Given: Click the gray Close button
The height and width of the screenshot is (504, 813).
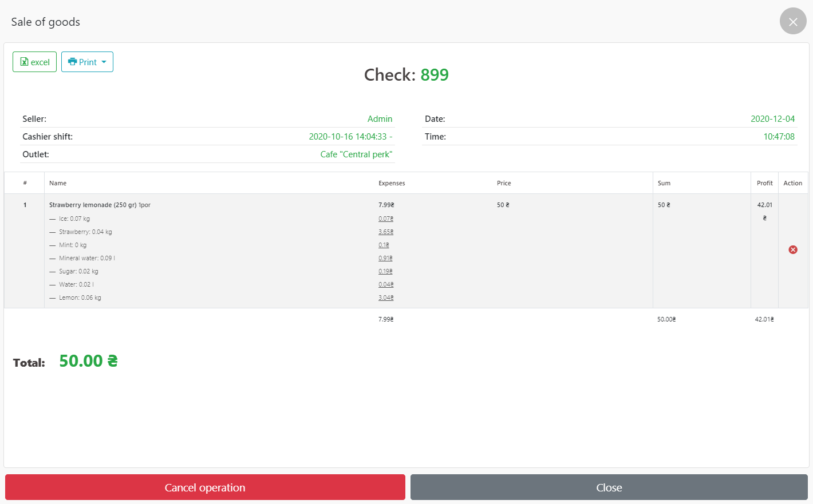Looking at the screenshot, I should coord(609,487).
